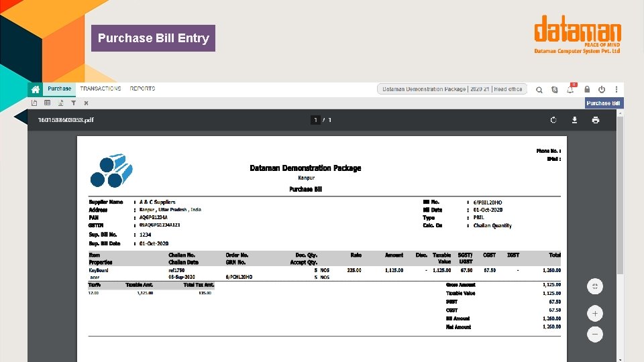This screenshot has height=362, width=644.
Task: Open the Skype chat icon
Action: click(x=555, y=89)
